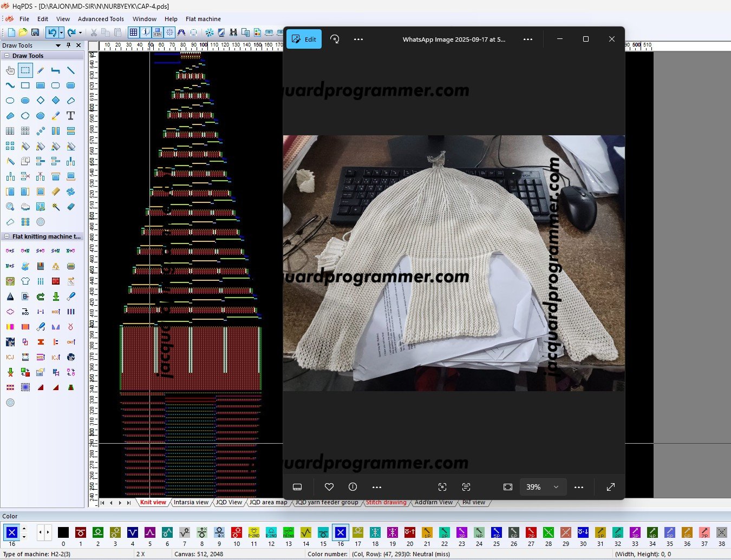Click the magnifier zoom tool
The image size is (731, 560).
[10, 207]
